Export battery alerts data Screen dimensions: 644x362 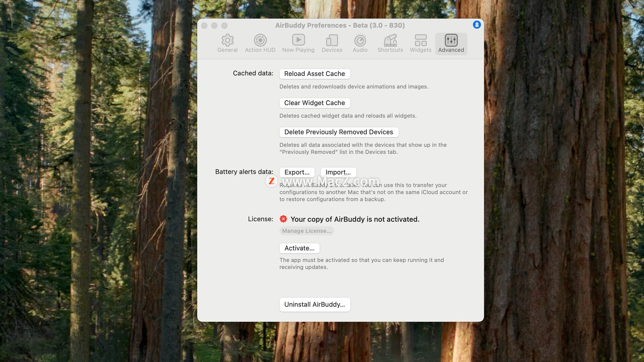point(297,172)
